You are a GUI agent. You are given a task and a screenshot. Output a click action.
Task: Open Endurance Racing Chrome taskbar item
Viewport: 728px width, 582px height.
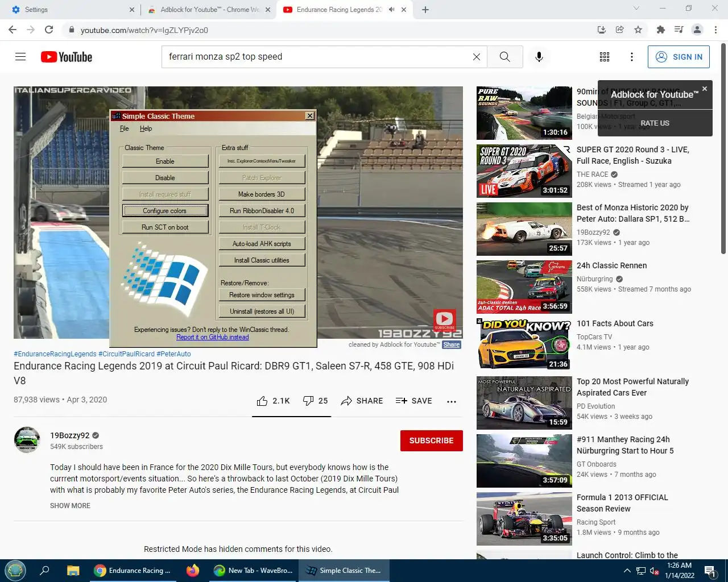[x=132, y=571]
